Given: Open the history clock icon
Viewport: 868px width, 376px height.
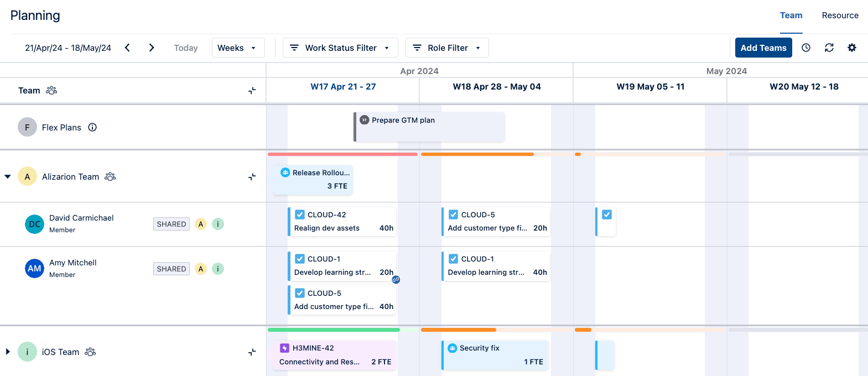Looking at the screenshot, I should coord(806,48).
